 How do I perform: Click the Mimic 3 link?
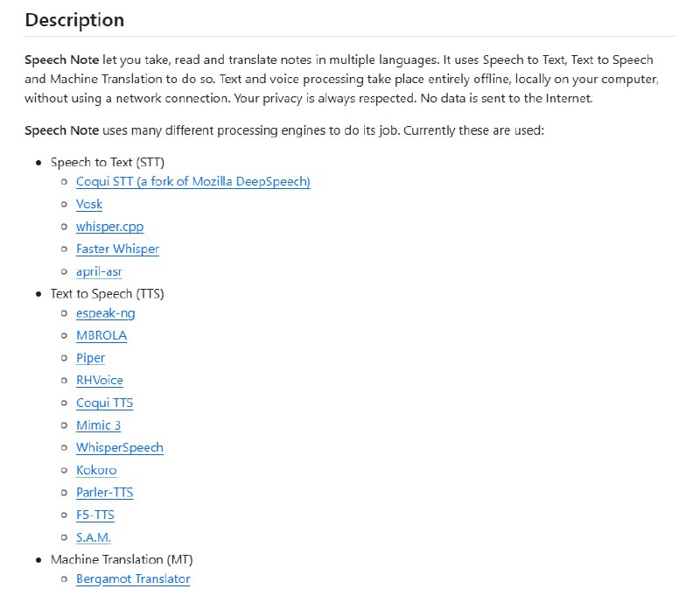(x=98, y=425)
